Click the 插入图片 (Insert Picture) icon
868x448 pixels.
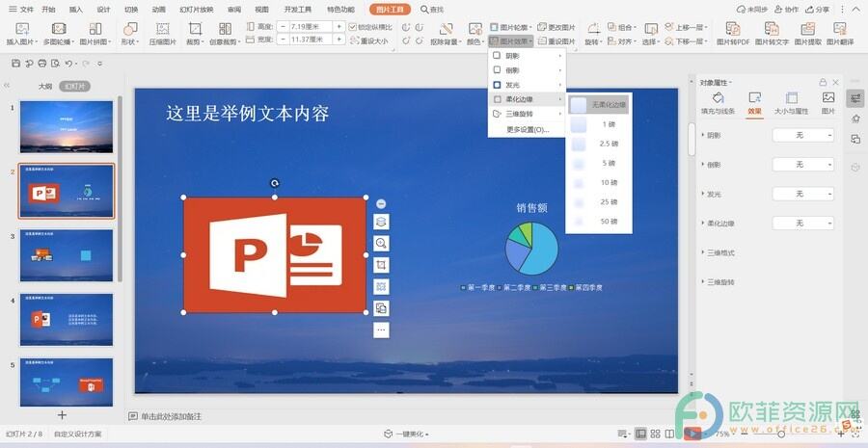click(x=22, y=29)
